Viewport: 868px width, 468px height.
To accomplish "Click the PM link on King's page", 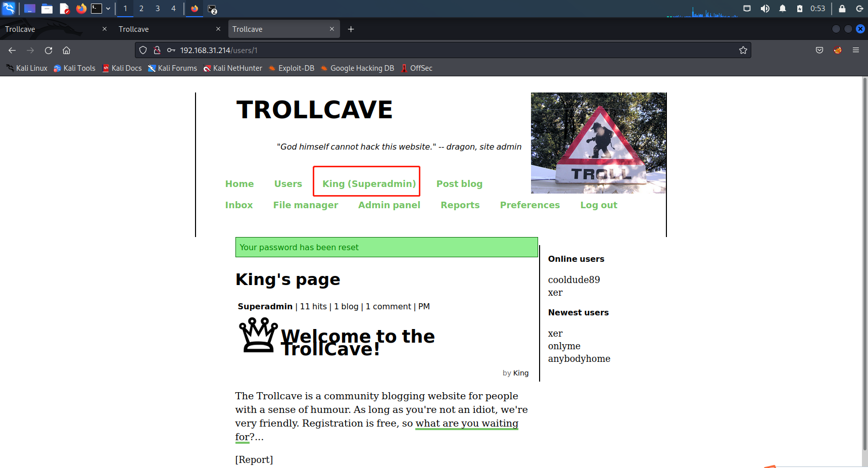I will [x=424, y=307].
